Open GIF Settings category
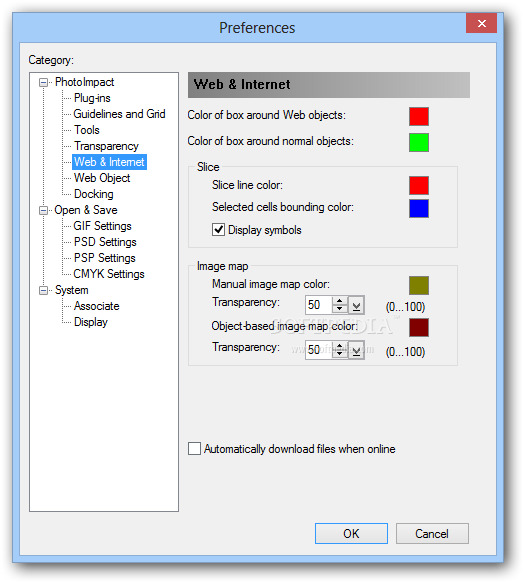Image resolution: width=524 pixels, height=583 pixels. point(102,226)
